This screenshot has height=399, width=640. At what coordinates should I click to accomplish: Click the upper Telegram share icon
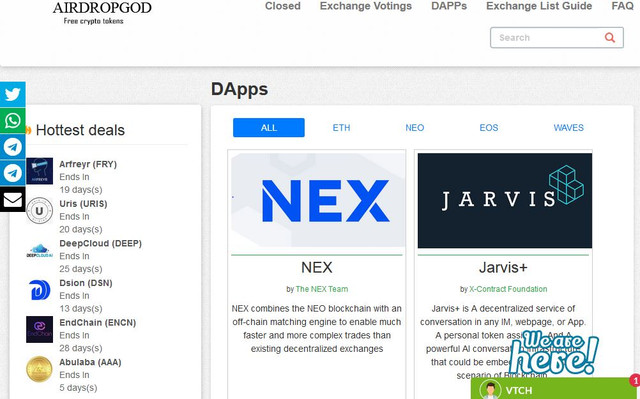pyautogui.click(x=13, y=146)
